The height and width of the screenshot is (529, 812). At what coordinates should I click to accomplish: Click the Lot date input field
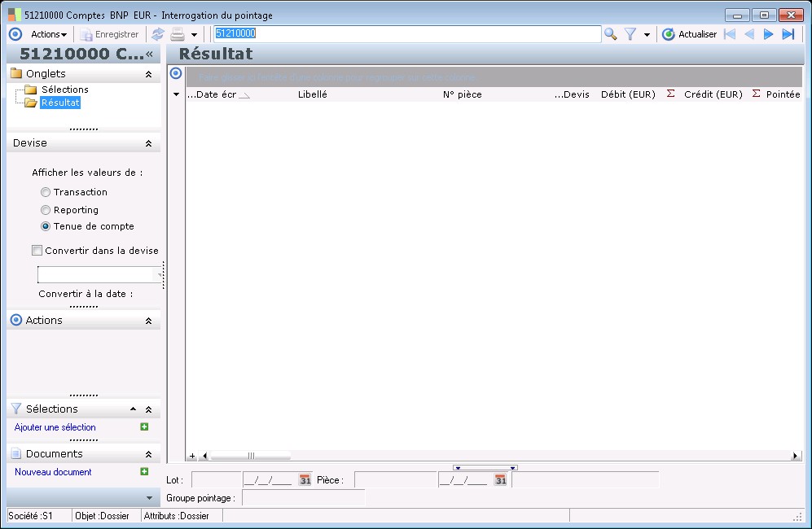(270, 480)
